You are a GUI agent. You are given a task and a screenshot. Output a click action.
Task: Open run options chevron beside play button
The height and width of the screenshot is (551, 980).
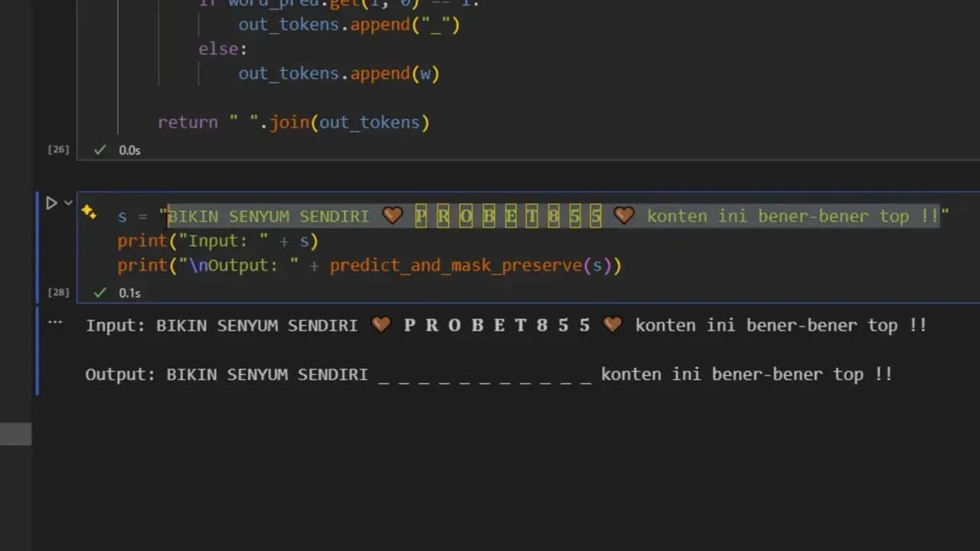click(68, 203)
